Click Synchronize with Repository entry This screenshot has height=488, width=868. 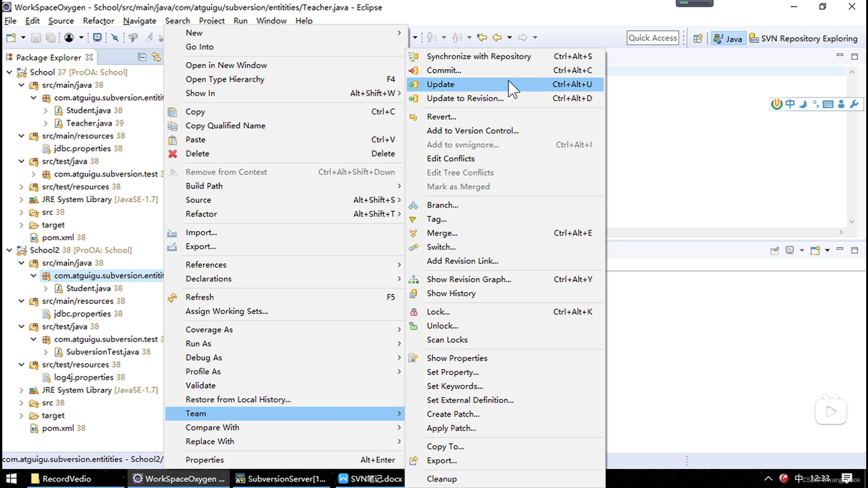pos(505,56)
